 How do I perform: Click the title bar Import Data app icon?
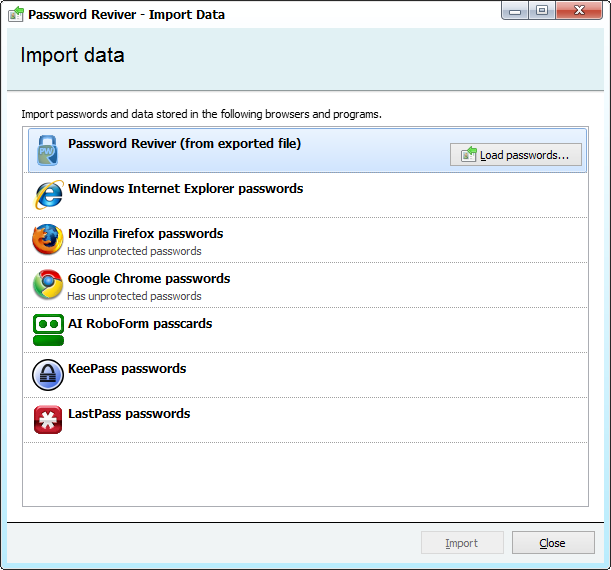tap(16, 14)
